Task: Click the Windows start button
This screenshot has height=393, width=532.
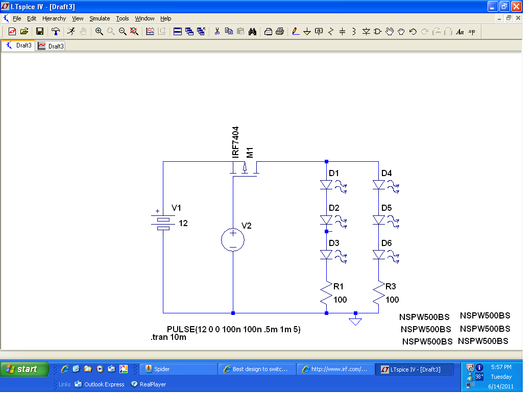Action: click(x=25, y=369)
